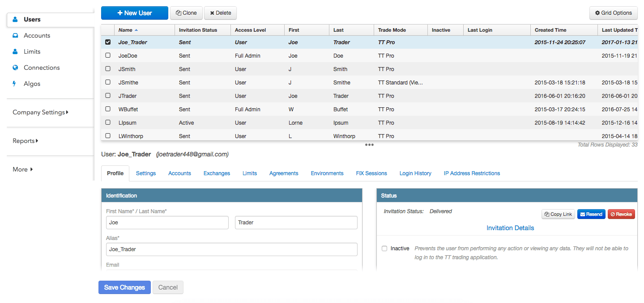Select the WBuffet user name cell
The image size is (644, 303).
[128, 109]
